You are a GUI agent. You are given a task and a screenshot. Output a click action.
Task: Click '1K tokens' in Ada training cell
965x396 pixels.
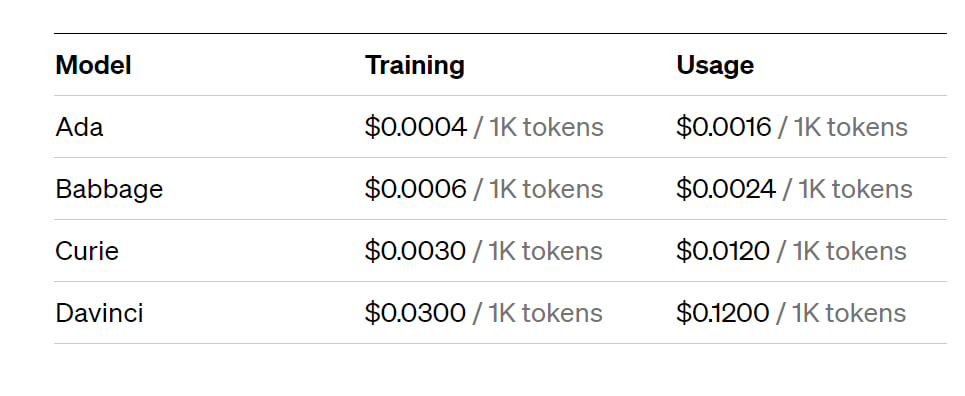[x=547, y=127]
